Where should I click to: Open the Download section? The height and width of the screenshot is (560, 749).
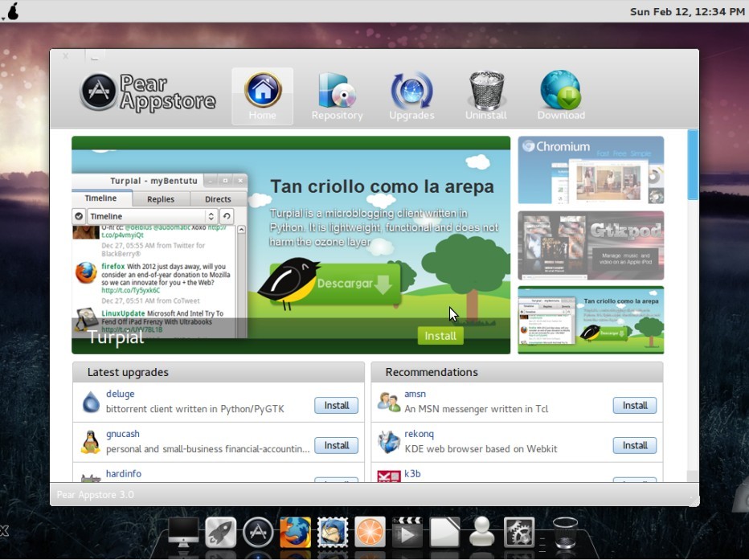click(561, 96)
